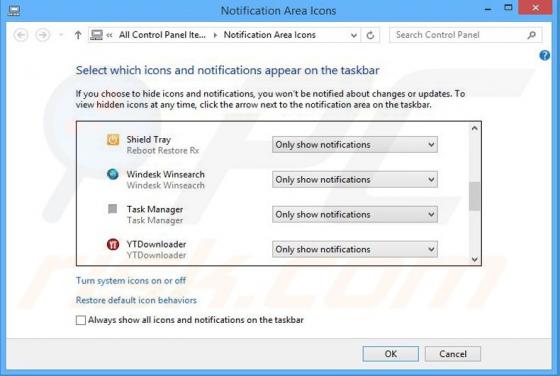Minimize the Notification Area Icons window
The width and height of the screenshot is (560, 376).
488,9
